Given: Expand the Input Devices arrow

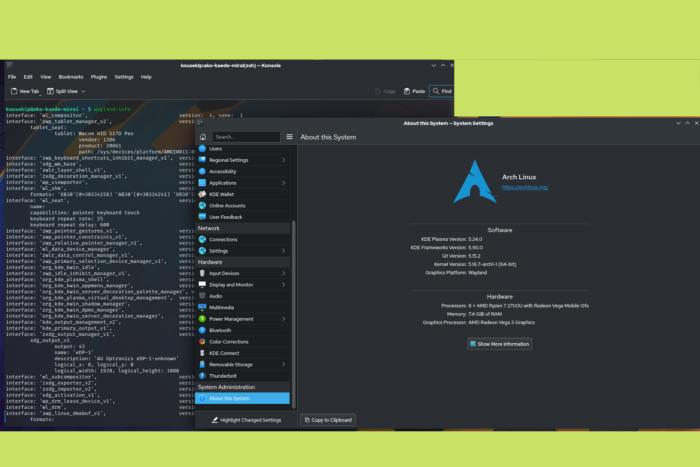Looking at the screenshot, I should pyautogui.click(x=283, y=273).
